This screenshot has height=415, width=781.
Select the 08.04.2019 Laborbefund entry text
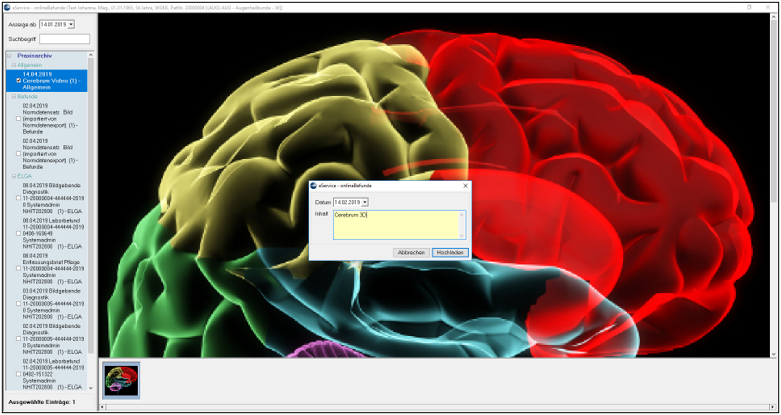(52, 233)
